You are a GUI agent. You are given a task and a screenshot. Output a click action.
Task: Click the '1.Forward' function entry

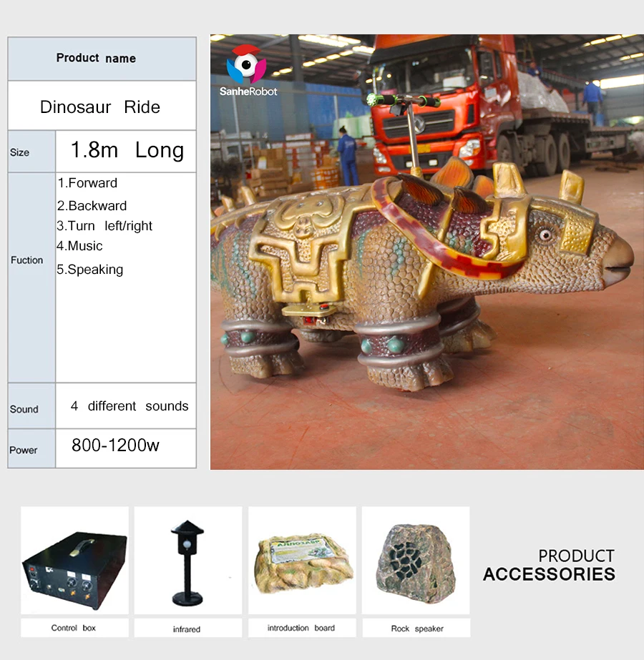click(87, 182)
